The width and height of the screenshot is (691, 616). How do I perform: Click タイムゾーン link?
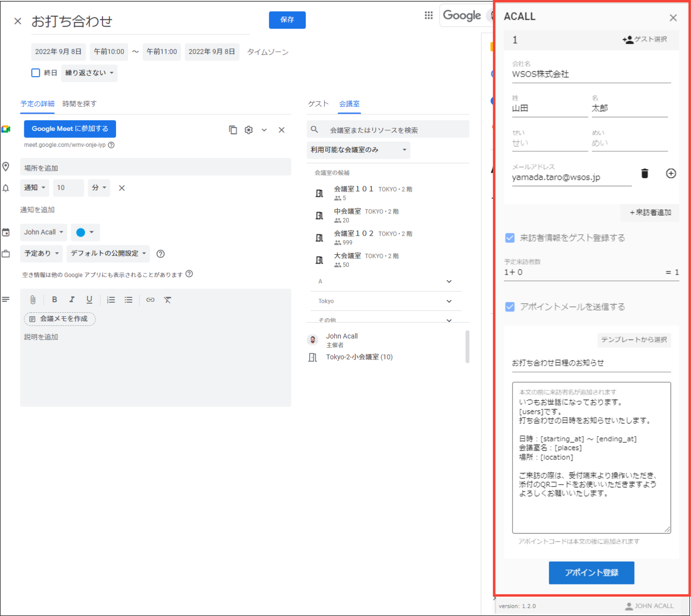268,52
